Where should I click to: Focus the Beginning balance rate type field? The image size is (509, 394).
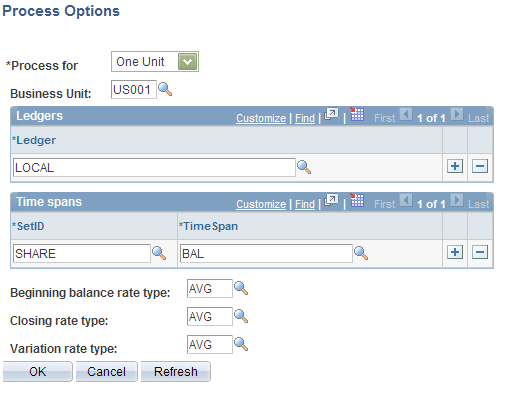coord(210,288)
